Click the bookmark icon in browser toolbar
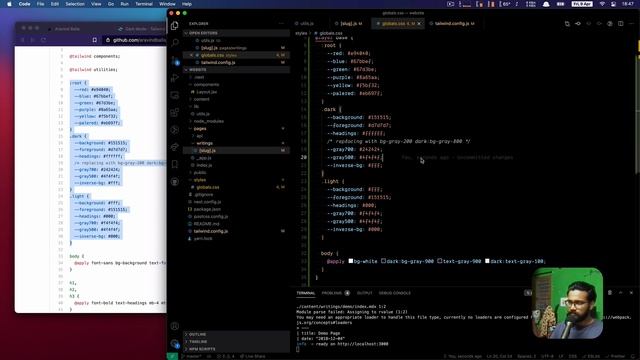The width and height of the screenshot is (640, 360). coord(95,40)
